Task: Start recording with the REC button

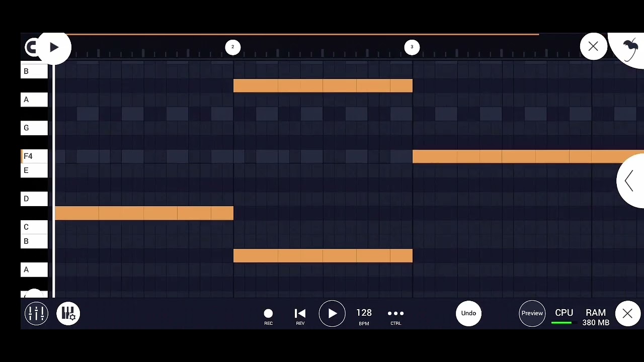Action: pos(268,317)
